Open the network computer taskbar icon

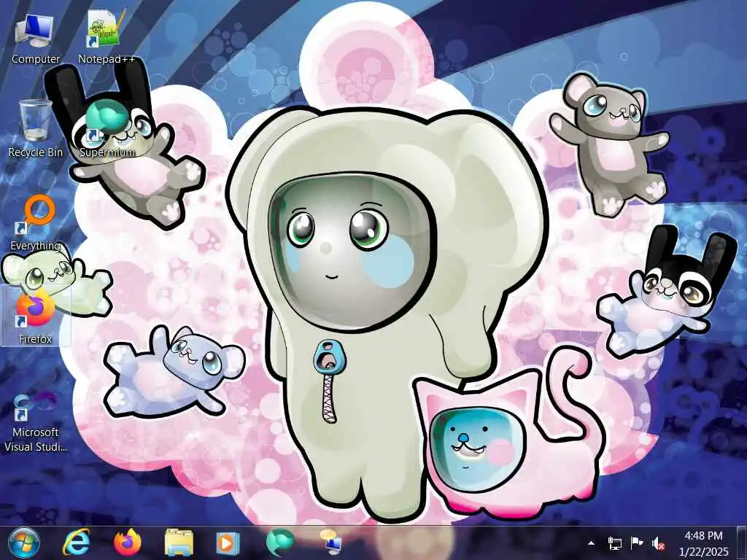pos(331,542)
